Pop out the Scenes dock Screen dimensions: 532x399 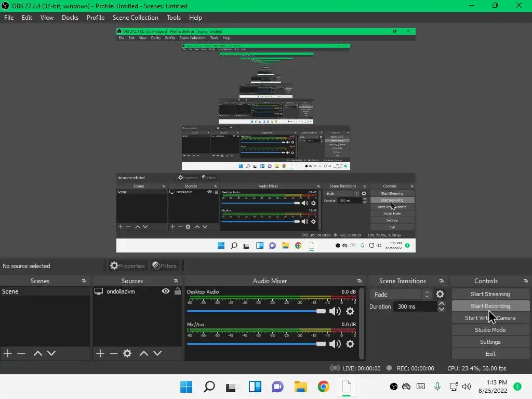(x=84, y=281)
